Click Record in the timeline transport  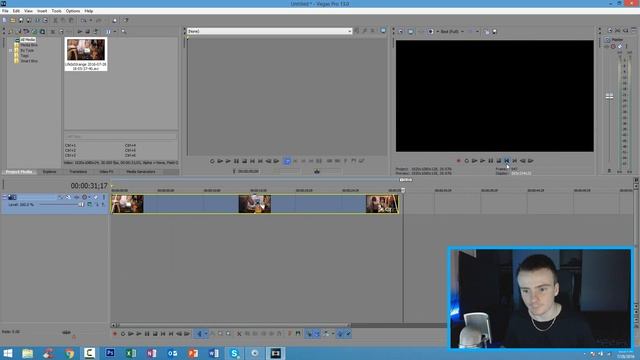[115, 334]
